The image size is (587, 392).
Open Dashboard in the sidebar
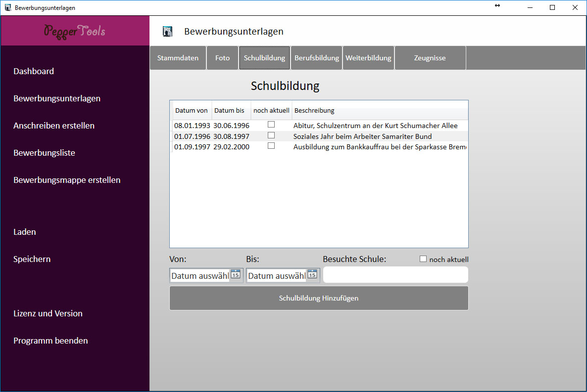[x=34, y=71]
